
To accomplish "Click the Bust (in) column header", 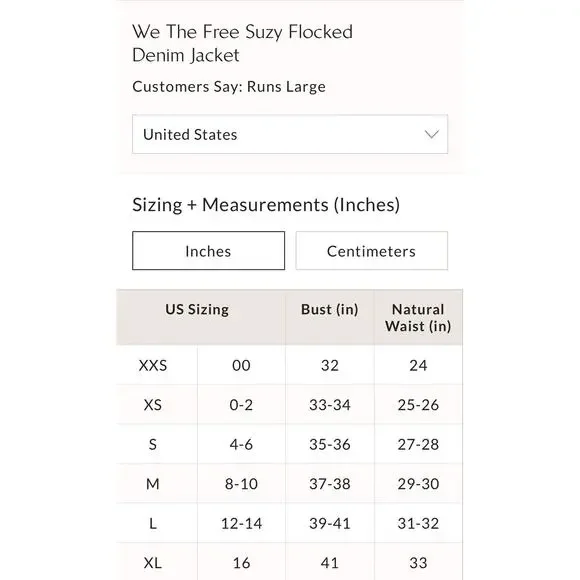I will coord(330,309).
